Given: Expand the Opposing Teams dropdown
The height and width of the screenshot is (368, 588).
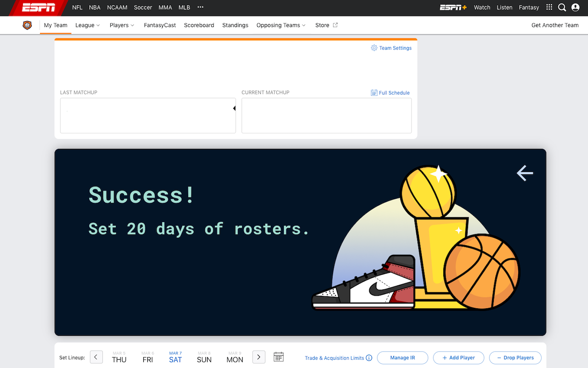Looking at the screenshot, I should coord(281,25).
